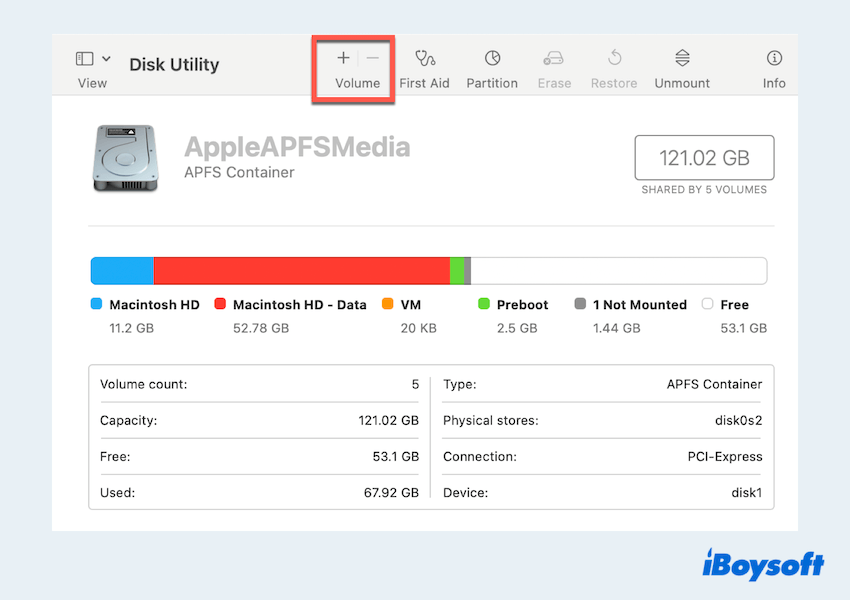This screenshot has width=850, height=600.
Task: Click the green Preboot bar segment
Action: point(457,270)
